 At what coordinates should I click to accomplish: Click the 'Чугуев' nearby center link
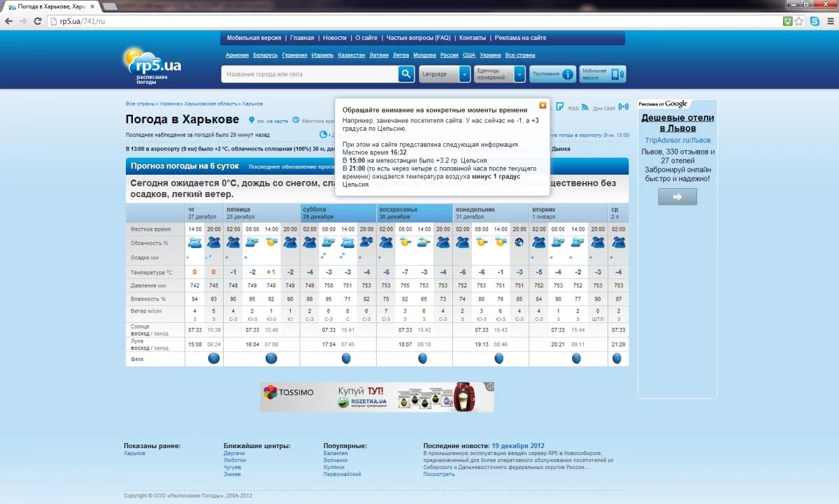232,468
